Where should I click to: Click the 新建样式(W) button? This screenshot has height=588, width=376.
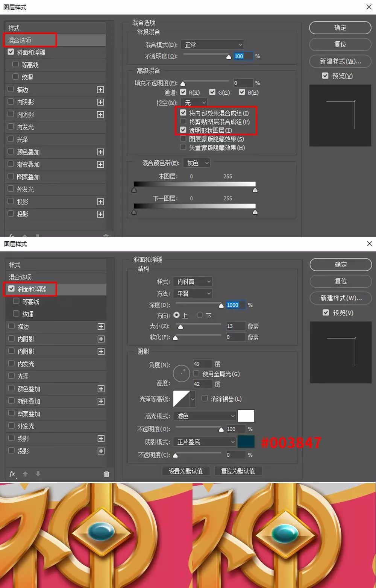[340, 61]
